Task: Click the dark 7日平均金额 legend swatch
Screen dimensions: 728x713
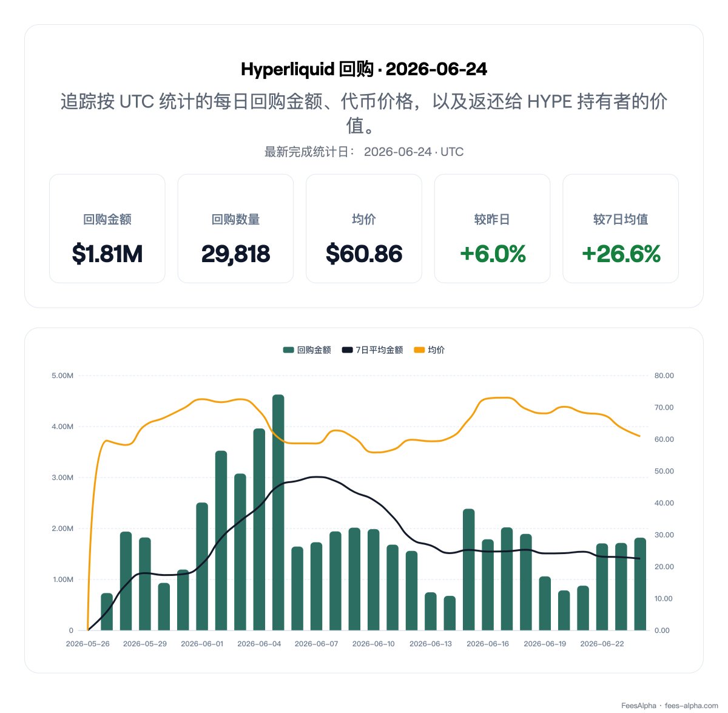Action: click(x=348, y=350)
